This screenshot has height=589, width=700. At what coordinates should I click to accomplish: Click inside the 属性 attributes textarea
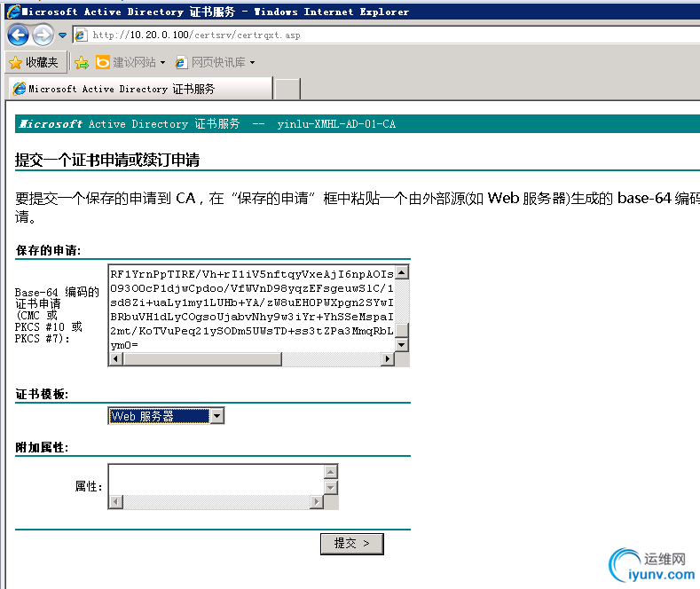pos(216,480)
